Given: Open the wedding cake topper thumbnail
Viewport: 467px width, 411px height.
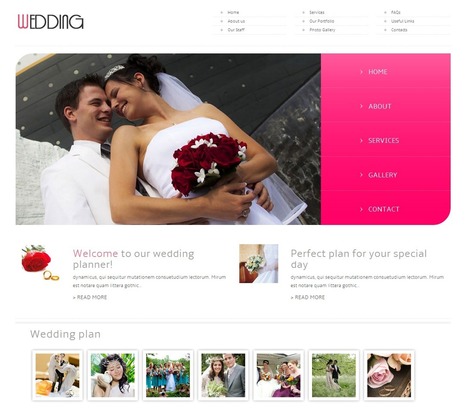Looking at the screenshot, I should (x=57, y=375).
